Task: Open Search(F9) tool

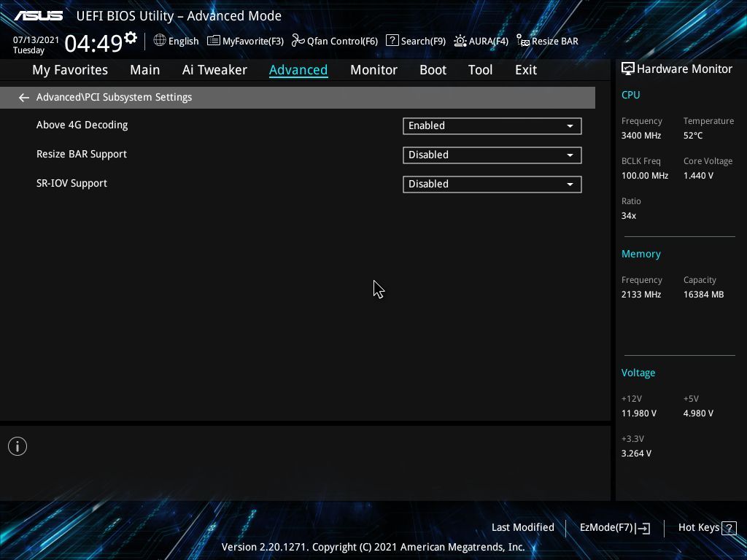Action: [415, 41]
